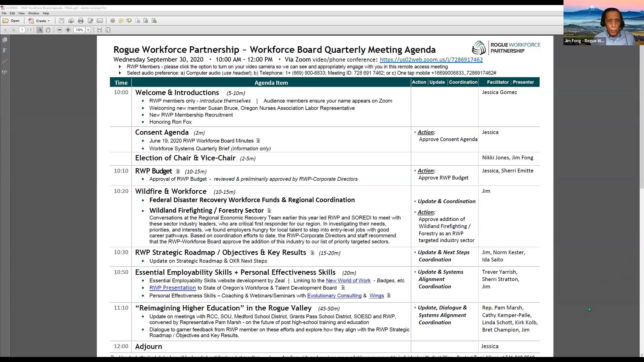The width and height of the screenshot is (644, 362).
Task: Click the email envelope icon
Action: pyautogui.click(x=100, y=21)
